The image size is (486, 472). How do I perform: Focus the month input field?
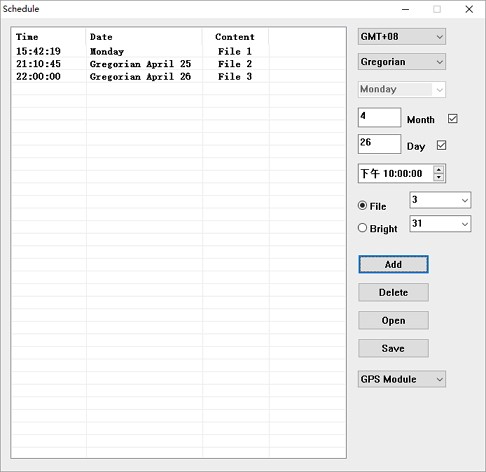379,117
